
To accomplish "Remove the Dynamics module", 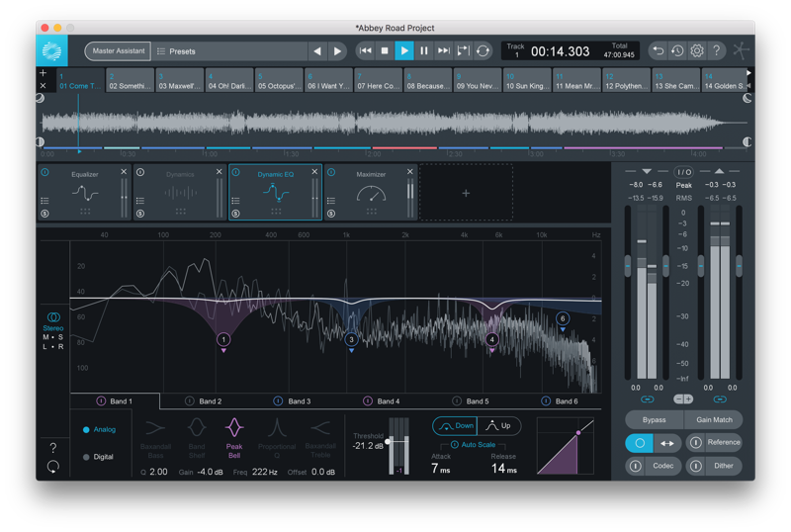I will pos(219,172).
